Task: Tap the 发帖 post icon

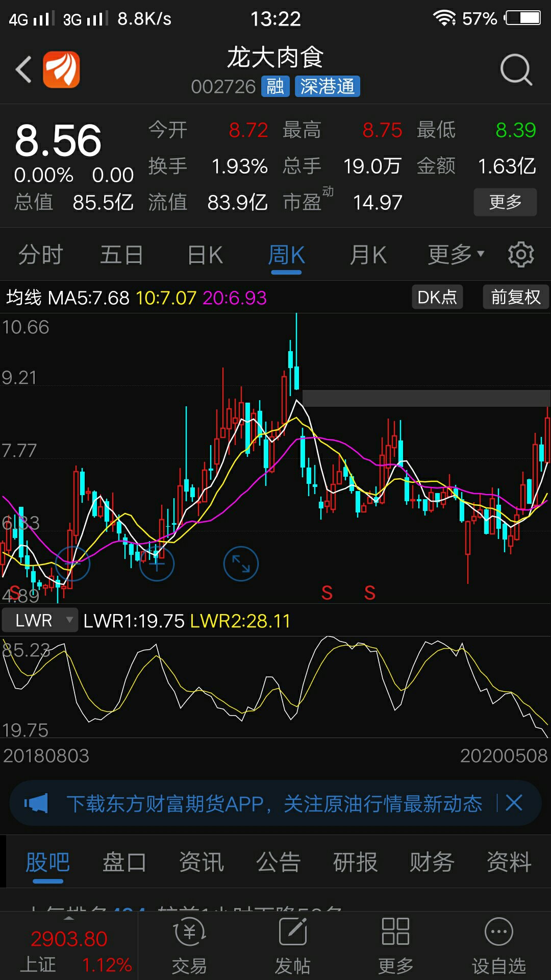Action: pos(293,945)
